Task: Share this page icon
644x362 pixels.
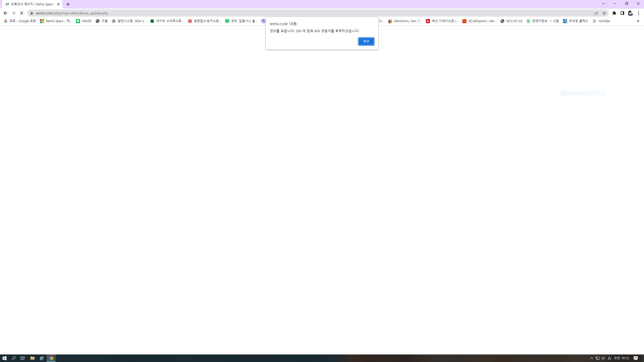Action: click(x=596, y=13)
